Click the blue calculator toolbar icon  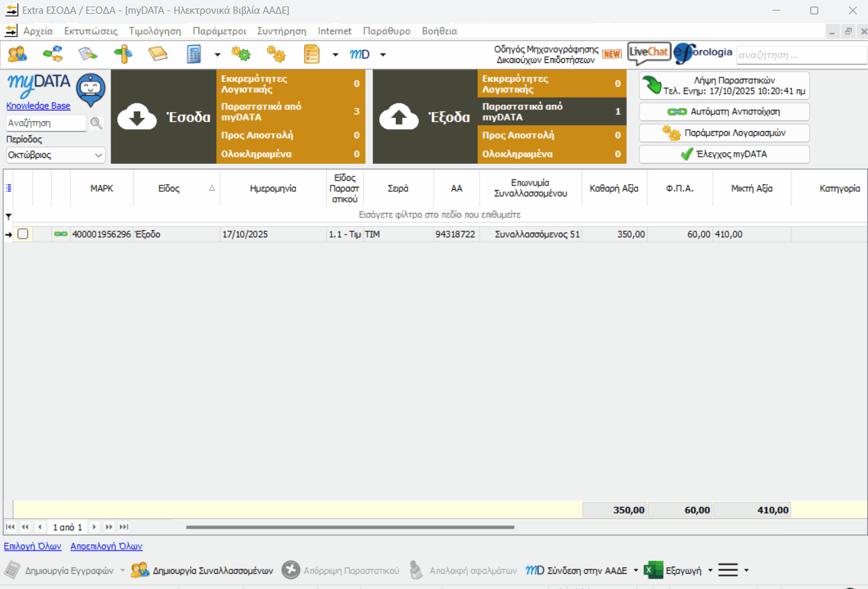coord(194,54)
